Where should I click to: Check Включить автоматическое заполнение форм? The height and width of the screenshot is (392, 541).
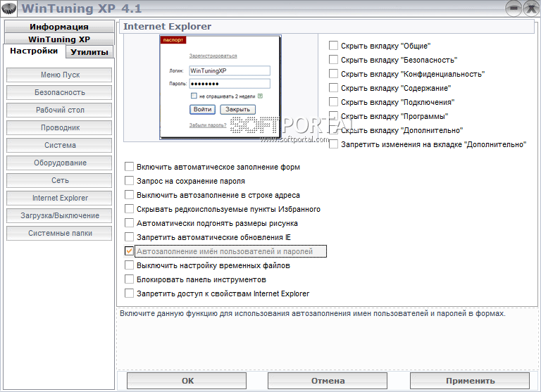(129, 167)
